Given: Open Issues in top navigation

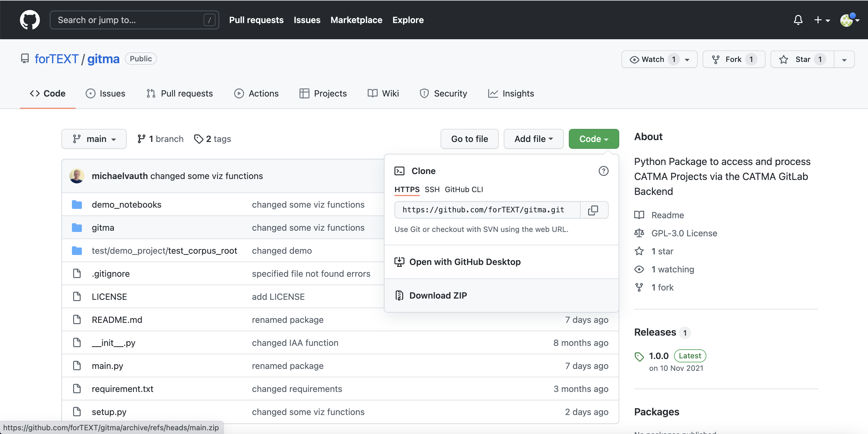Looking at the screenshot, I should tap(307, 20).
